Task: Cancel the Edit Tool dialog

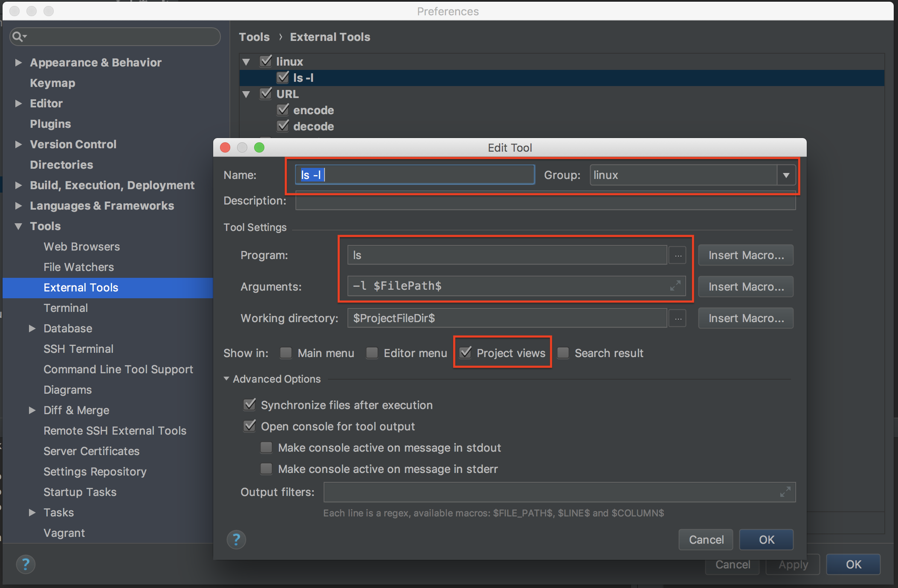Action: click(705, 539)
